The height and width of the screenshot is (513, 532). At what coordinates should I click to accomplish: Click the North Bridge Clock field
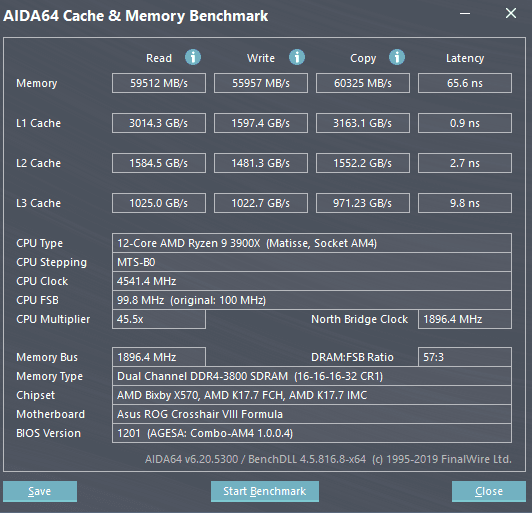(x=465, y=319)
